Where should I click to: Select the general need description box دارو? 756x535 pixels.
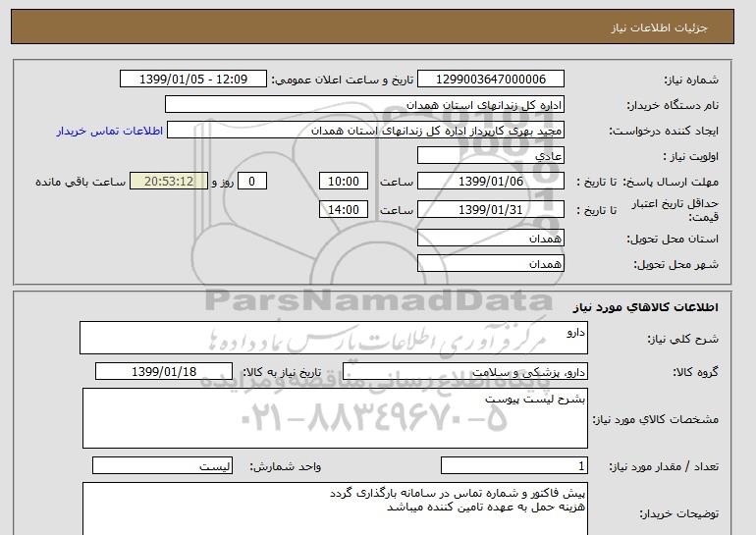point(334,338)
